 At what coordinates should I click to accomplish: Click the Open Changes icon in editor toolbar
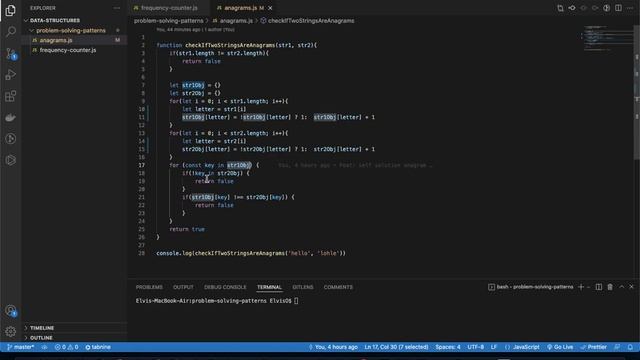560,8
